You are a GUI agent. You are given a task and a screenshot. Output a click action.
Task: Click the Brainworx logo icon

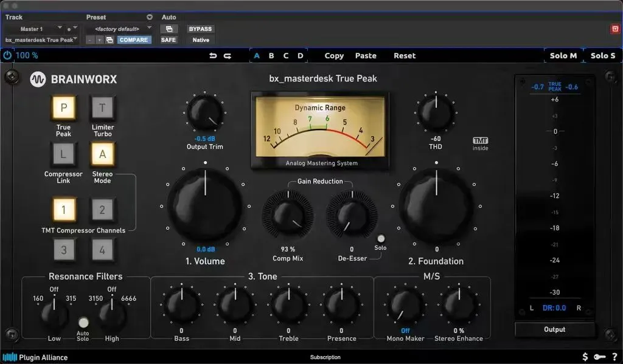coord(38,79)
